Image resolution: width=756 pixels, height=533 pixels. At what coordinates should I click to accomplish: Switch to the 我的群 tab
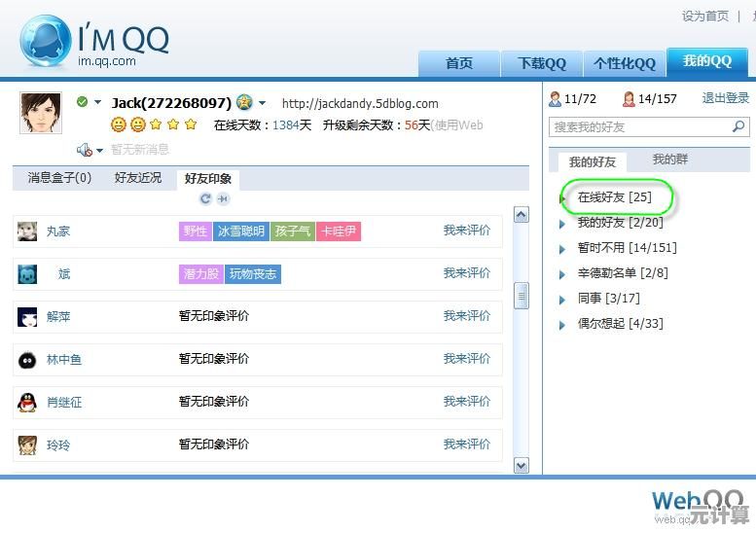coord(669,160)
